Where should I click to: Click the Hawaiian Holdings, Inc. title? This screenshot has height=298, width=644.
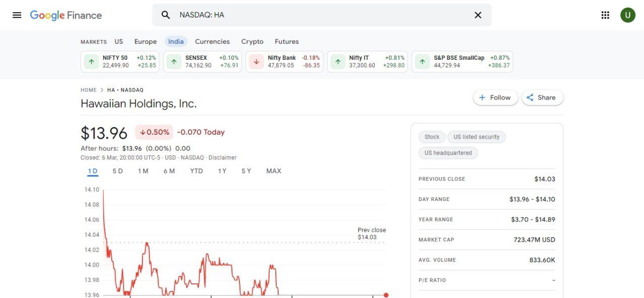point(138,104)
